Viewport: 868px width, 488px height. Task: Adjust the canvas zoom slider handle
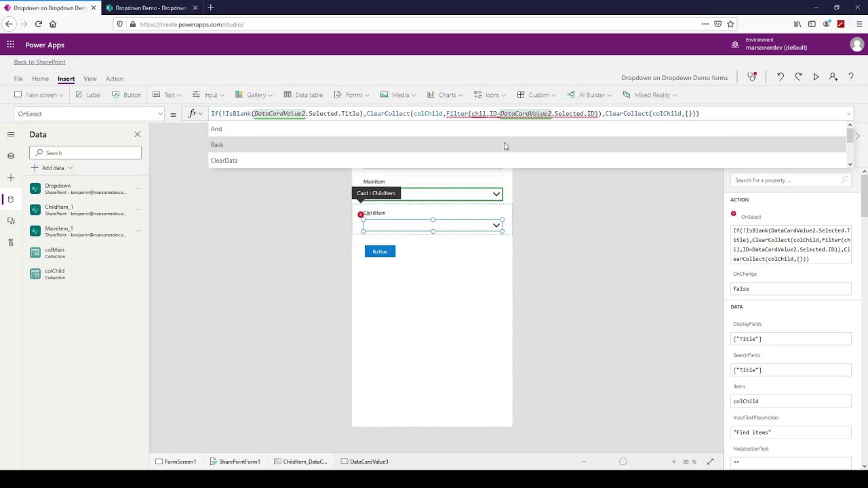pyautogui.click(x=623, y=462)
